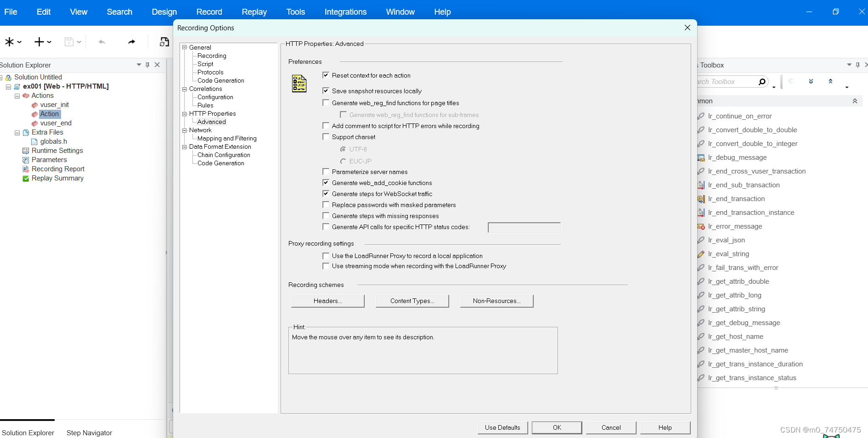The width and height of the screenshot is (868, 438).
Task: Click the undo arrow icon
Action: click(x=101, y=42)
